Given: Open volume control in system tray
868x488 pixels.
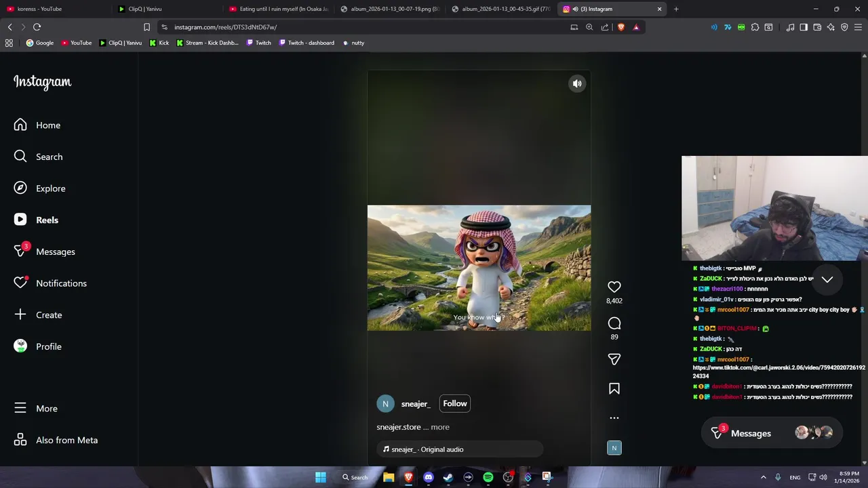Looking at the screenshot, I should click(x=823, y=477).
